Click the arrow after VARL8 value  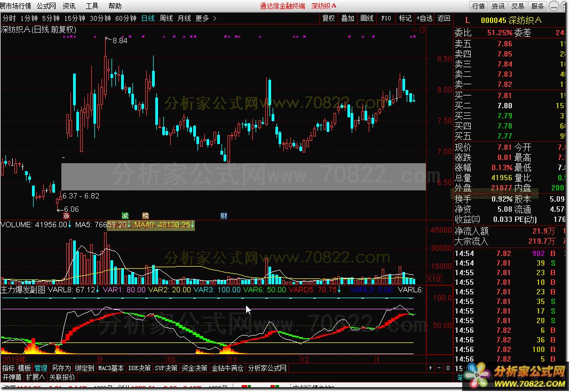point(98,290)
